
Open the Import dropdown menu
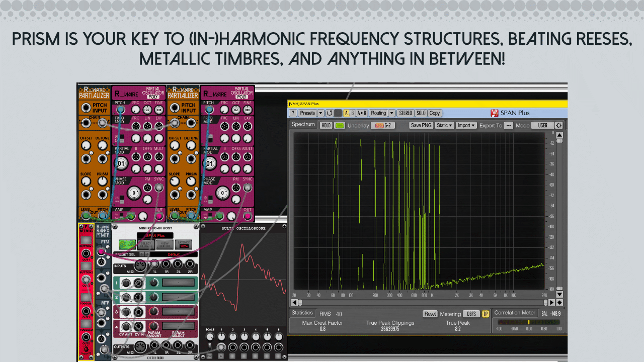(466, 125)
